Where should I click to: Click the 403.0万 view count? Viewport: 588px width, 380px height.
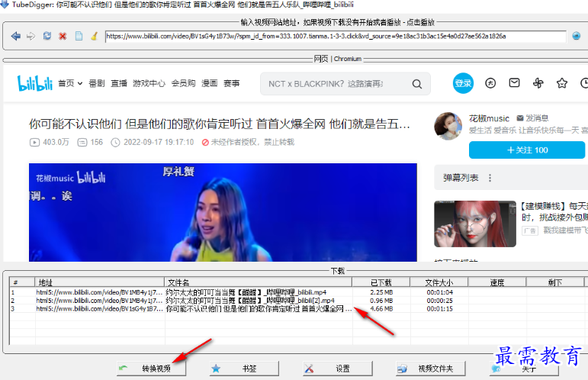click(50, 142)
